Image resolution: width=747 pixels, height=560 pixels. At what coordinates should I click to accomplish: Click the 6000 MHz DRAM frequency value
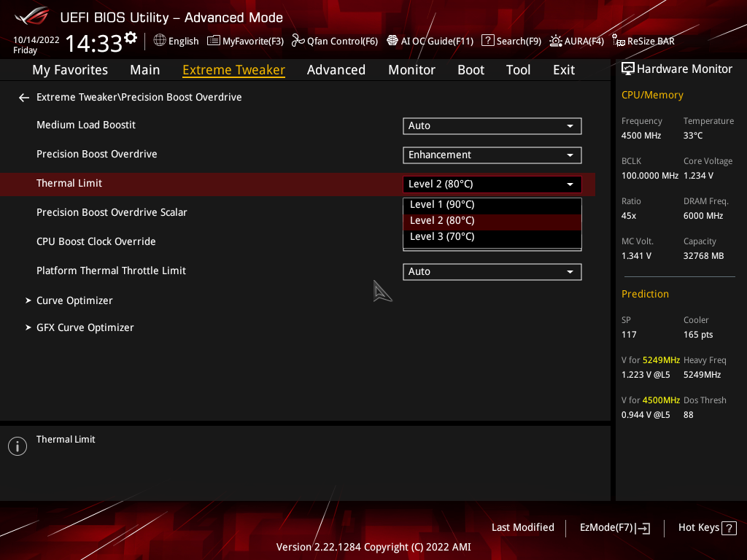pos(703,216)
